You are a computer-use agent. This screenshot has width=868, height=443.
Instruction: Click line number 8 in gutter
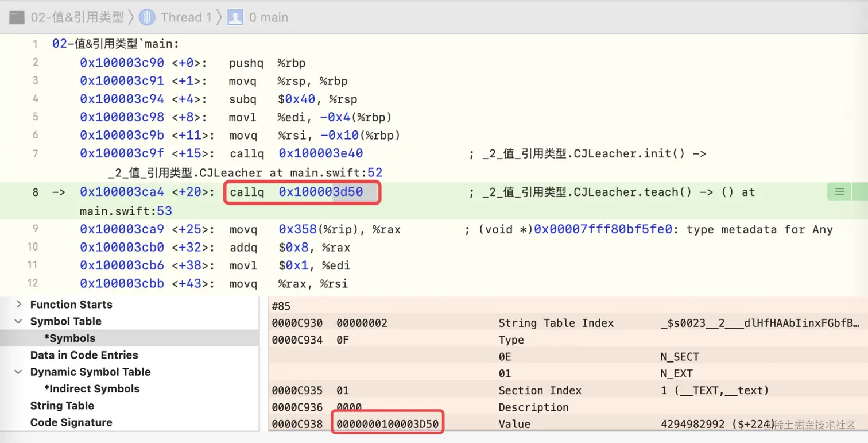pyautogui.click(x=35, y=192)
